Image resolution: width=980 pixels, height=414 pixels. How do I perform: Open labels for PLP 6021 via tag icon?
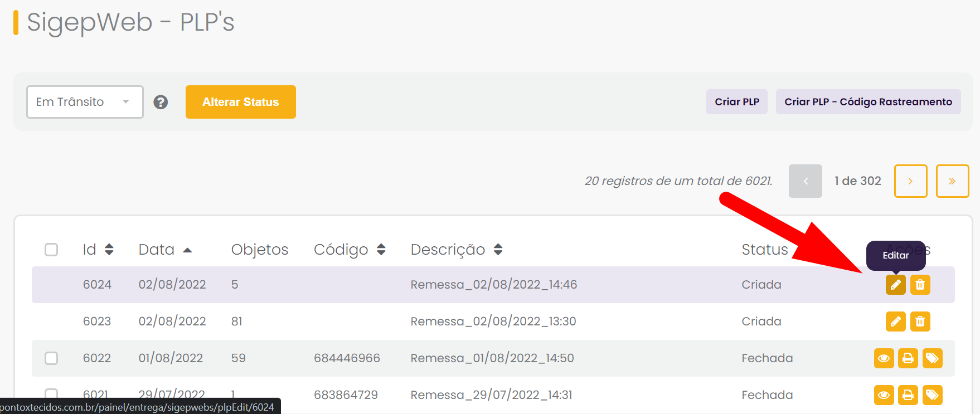933,395
